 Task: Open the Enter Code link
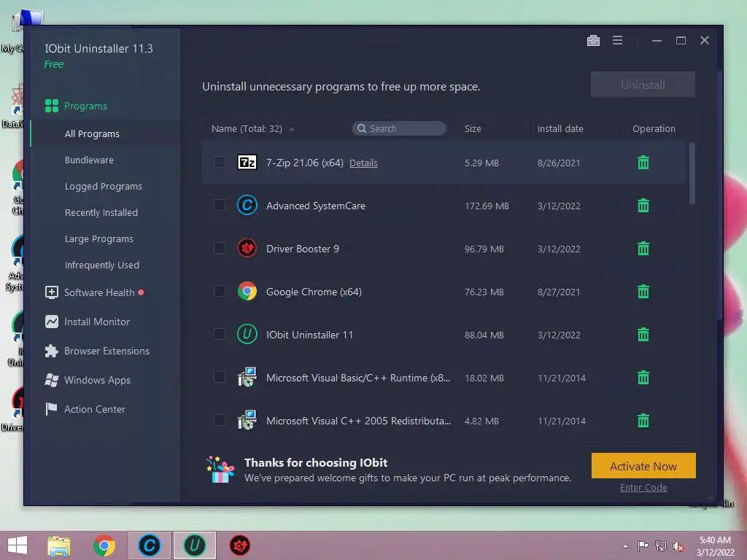tap(643, 488)
